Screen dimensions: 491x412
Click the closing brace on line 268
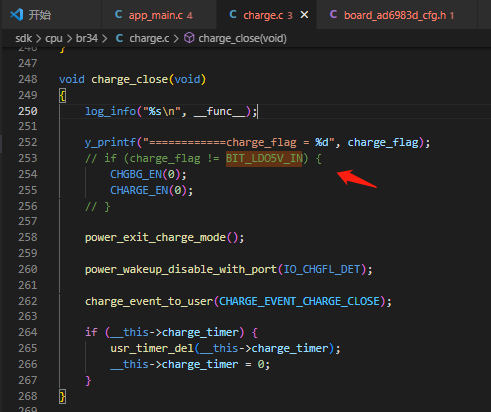62,397
